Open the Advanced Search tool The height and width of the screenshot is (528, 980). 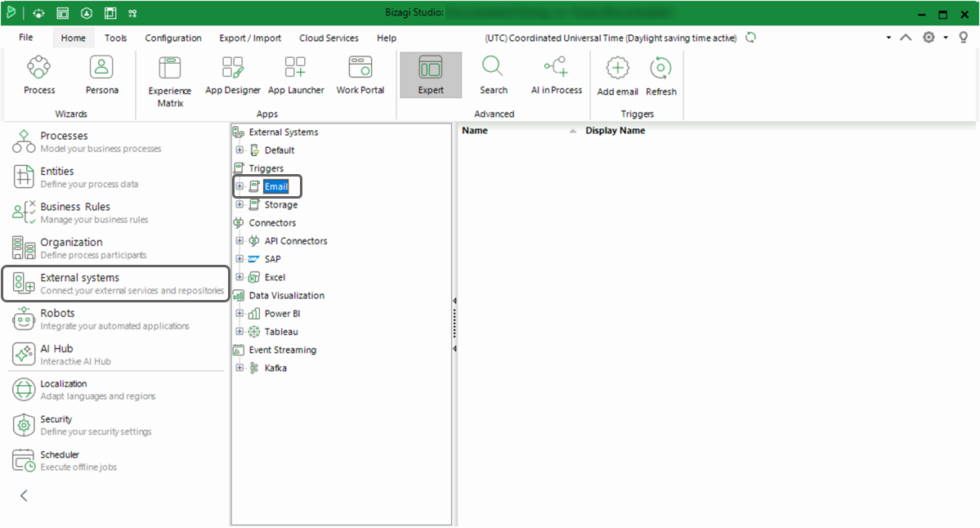click(493, 75)
